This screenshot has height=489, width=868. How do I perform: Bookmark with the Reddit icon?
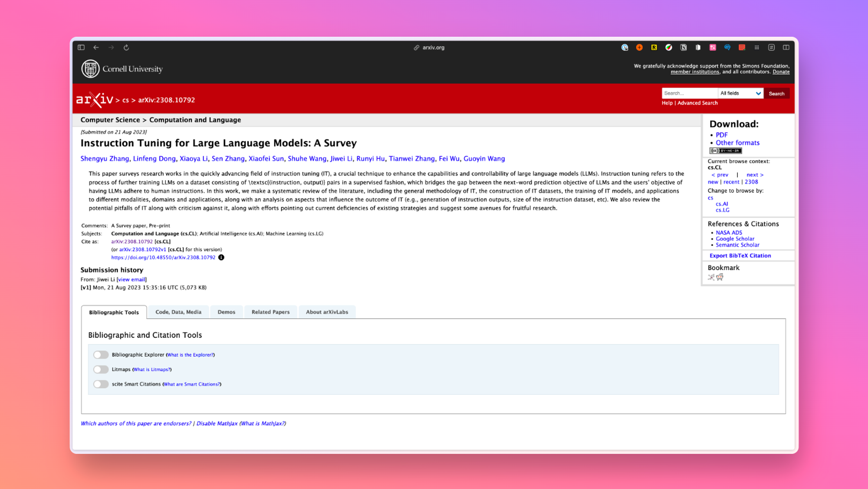click(x=720, y=277)
